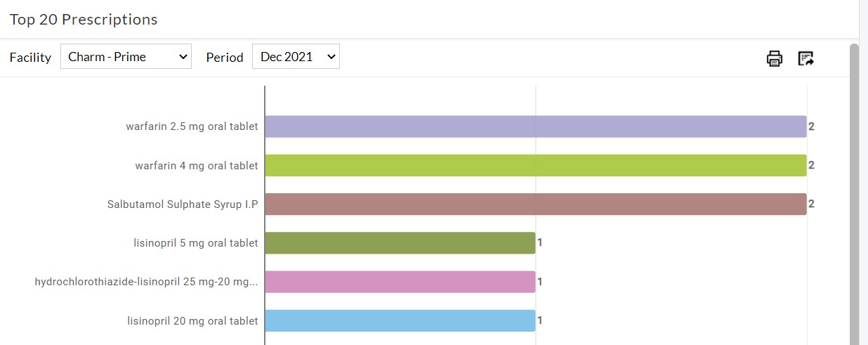Click the Top 20 Prescriptions heading

point(84,20)
